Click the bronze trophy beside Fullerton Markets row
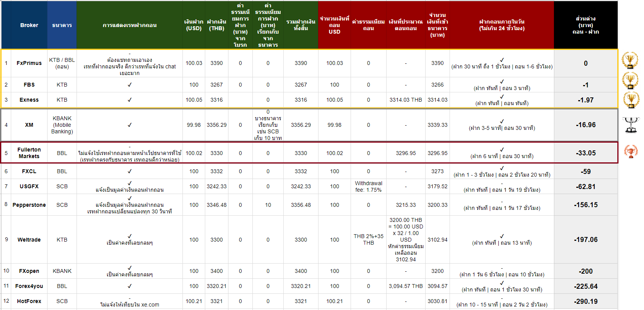 tap(631, 151)
